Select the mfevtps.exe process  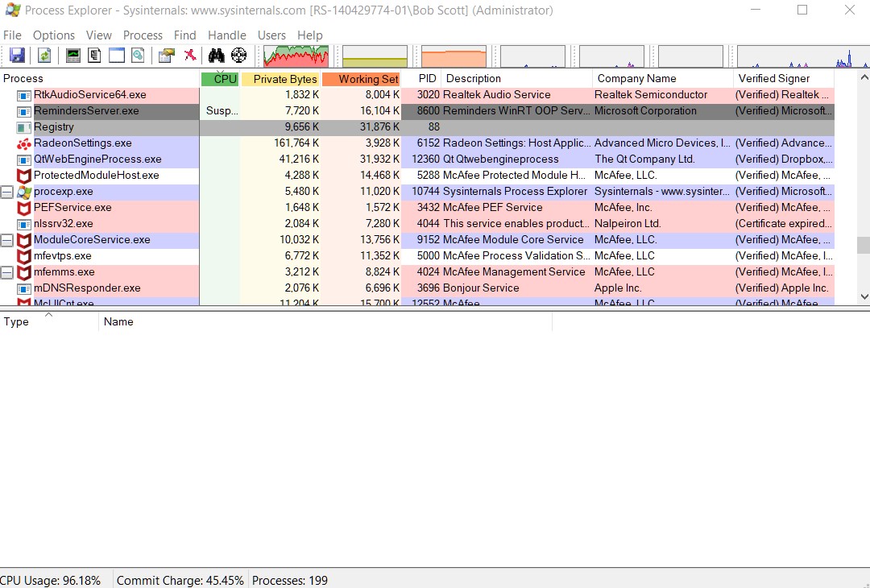[417, 255]
